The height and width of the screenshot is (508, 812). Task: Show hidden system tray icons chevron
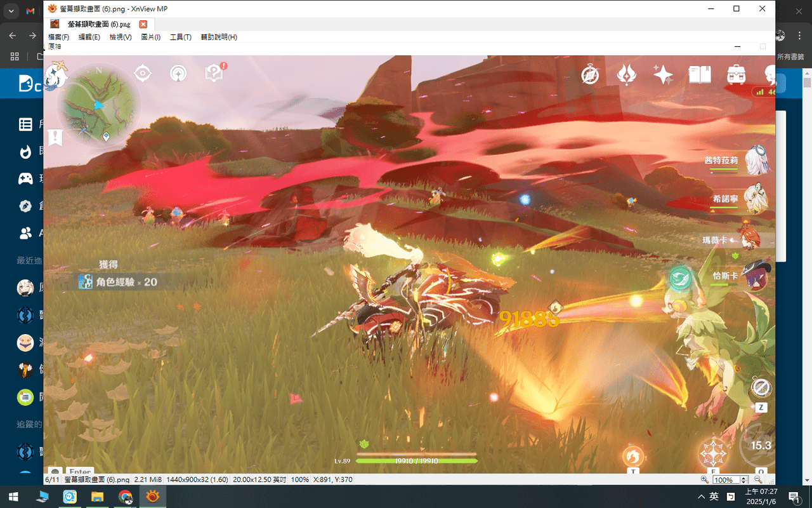click(701, 496)
